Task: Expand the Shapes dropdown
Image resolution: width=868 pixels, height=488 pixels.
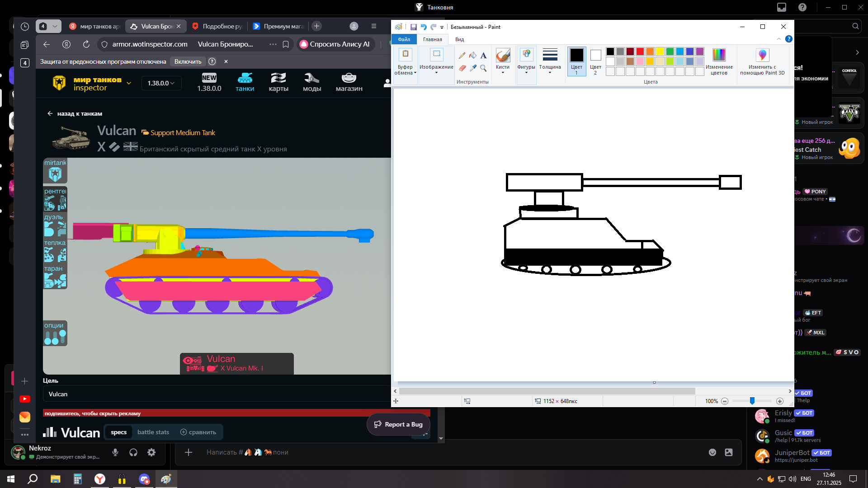Action: click(526, 72)
